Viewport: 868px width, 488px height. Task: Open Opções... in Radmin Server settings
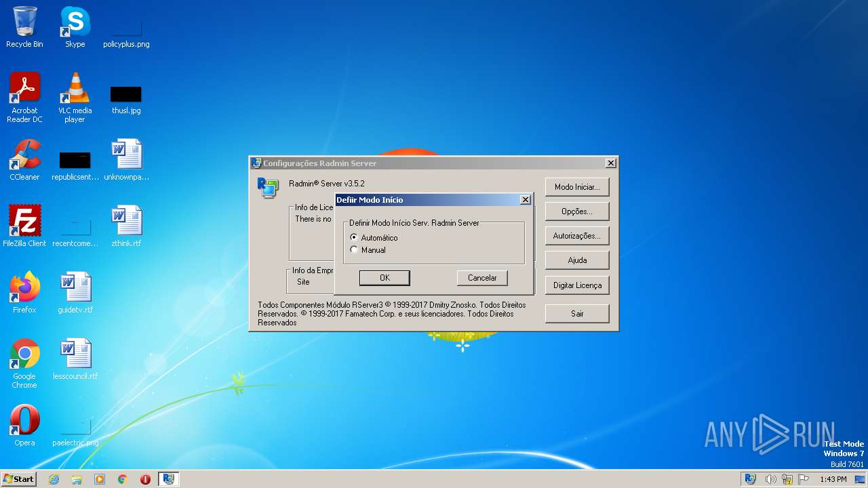(x=577, y=211)
